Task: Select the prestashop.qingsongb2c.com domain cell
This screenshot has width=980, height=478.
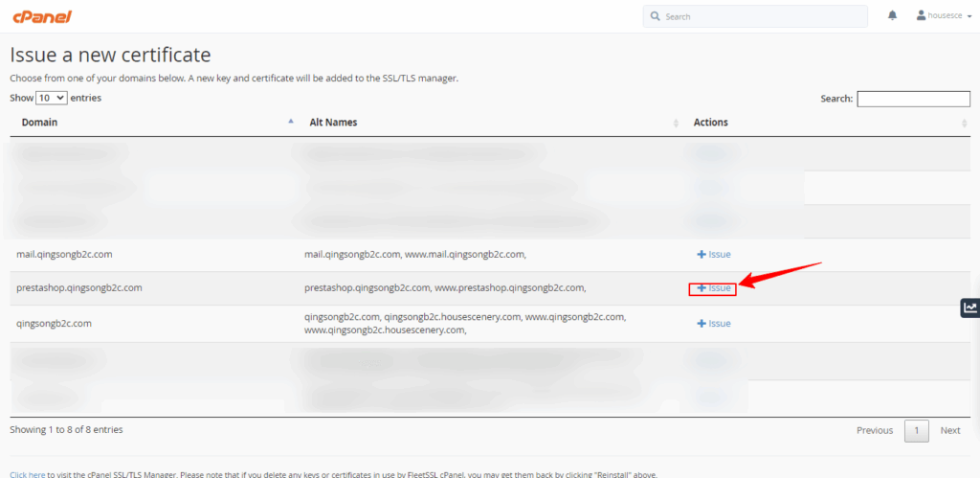Action: pyautogui.click(x=79, y=287)
